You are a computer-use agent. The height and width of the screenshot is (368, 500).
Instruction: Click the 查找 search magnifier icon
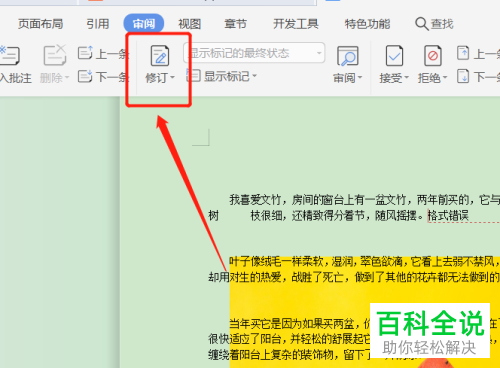tap(422, 24)
